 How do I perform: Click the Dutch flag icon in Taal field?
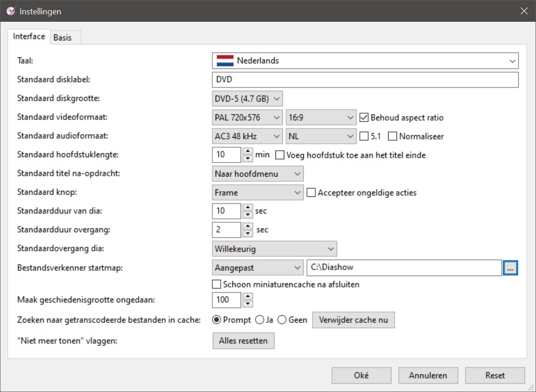coord(225,61)
